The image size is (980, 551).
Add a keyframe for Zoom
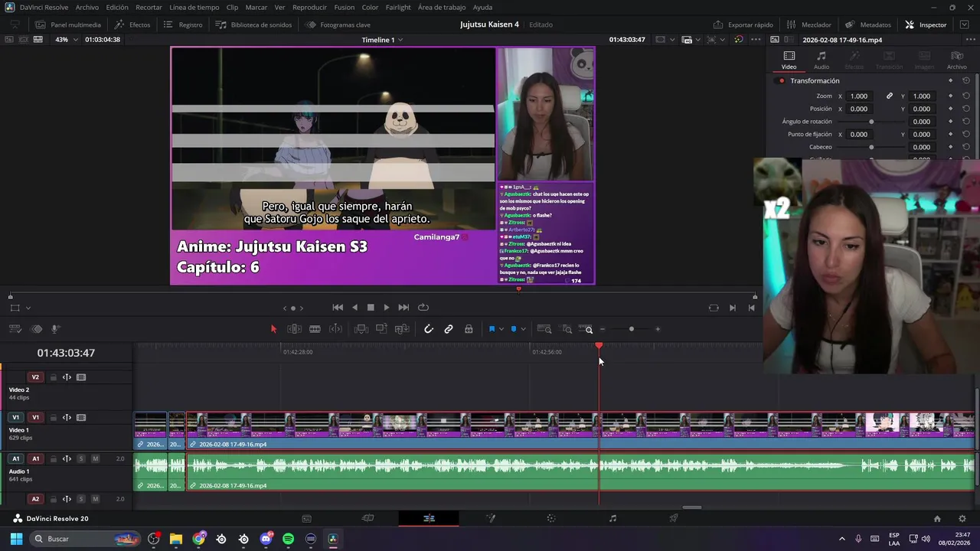click(950, 96)
